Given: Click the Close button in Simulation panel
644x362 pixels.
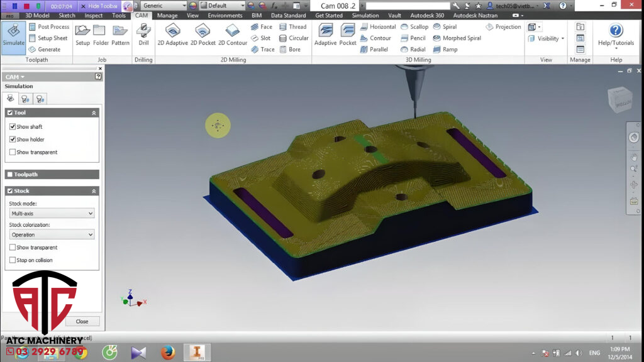Looking at the screenshot, I should point(82,321).
